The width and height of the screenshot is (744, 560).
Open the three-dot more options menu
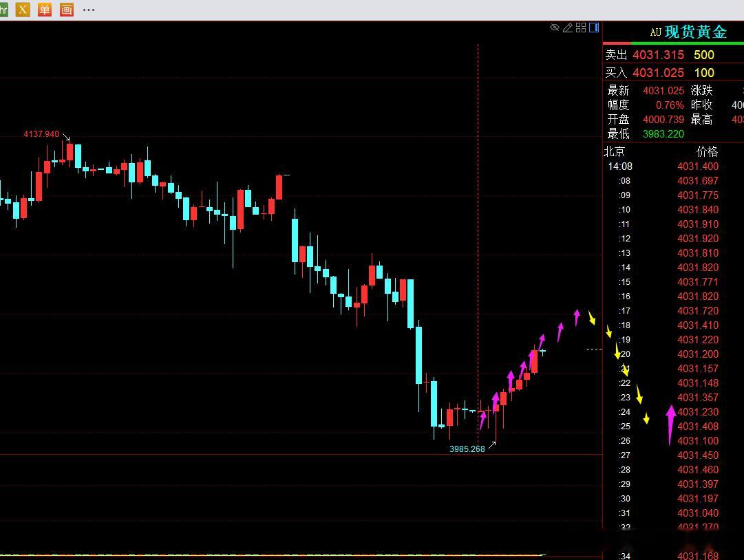[89, 10]
